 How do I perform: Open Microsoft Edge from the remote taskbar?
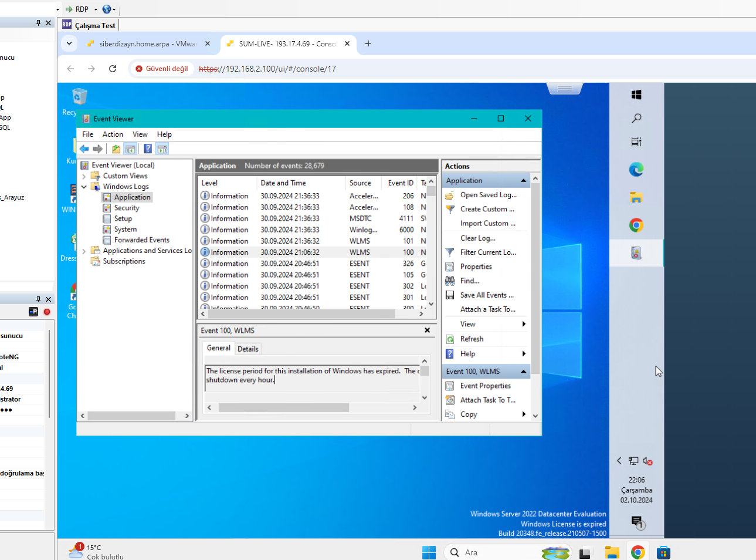(x=636, y=170)
